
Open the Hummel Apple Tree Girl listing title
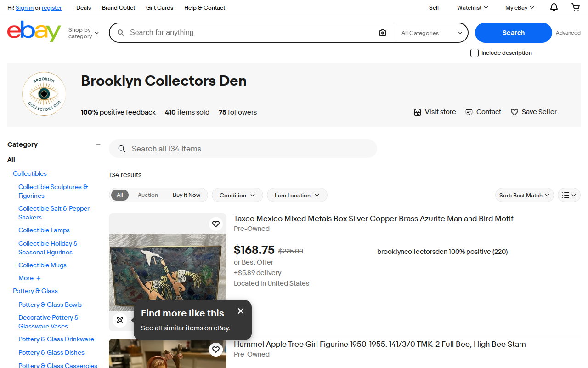coord(380,344)
